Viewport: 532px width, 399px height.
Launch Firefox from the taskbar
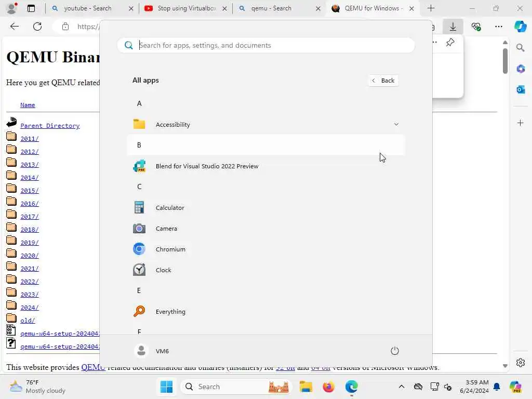[x=328, y=387]
